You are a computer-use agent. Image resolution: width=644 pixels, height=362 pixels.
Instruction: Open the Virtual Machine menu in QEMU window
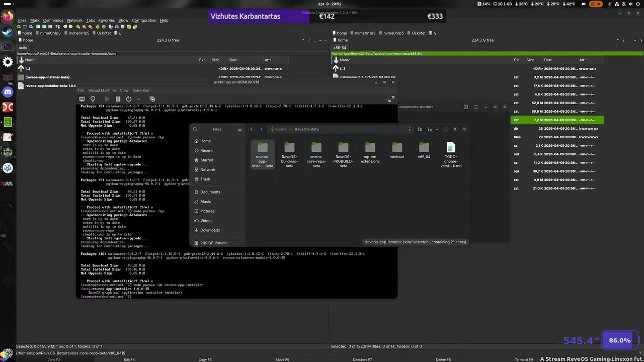(102, 90)
